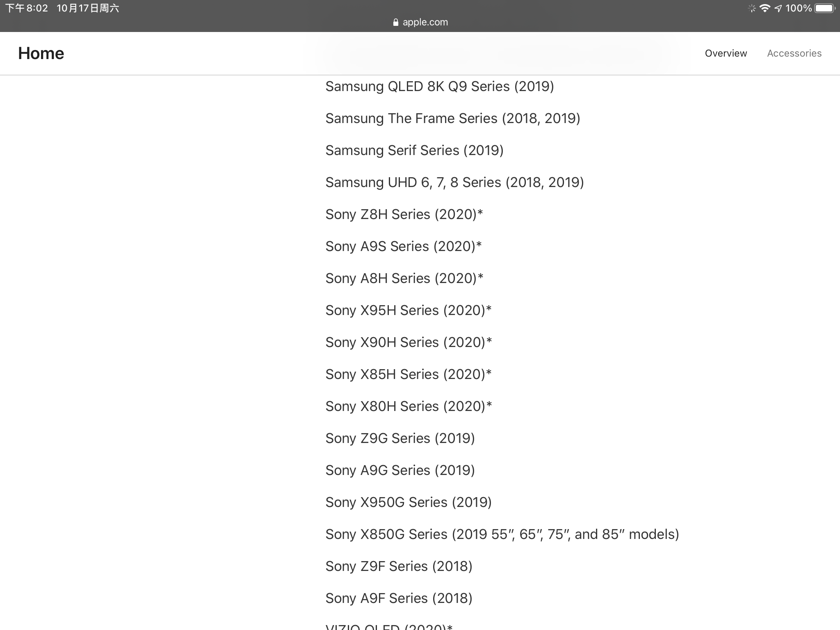Viewport: 840px width, 630px height.
Task: Select Sony A9S Series (2020) item
Action: pos(403,247)
